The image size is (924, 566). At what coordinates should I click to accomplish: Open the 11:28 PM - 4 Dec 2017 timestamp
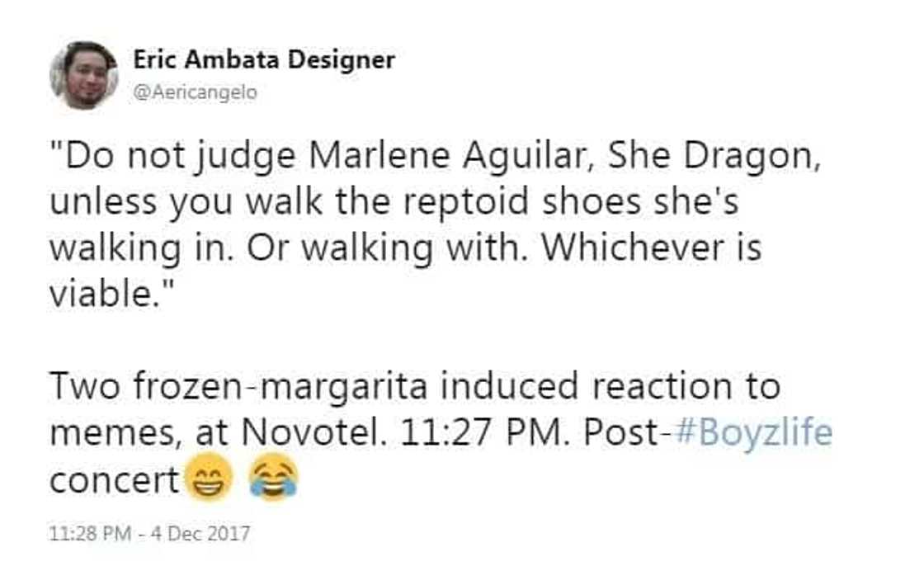click(149, 533)
